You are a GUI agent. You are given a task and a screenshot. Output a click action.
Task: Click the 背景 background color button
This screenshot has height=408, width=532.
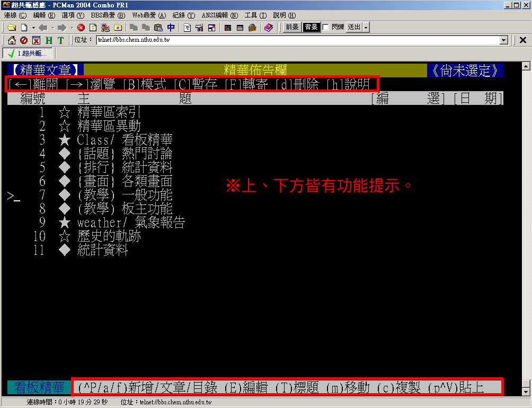(311, 28)
